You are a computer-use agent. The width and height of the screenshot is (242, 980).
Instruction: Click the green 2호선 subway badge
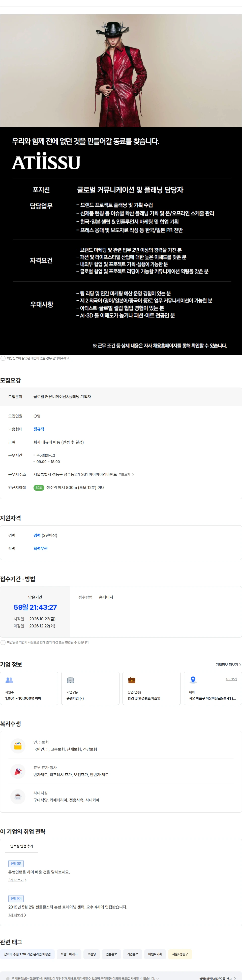39,487
